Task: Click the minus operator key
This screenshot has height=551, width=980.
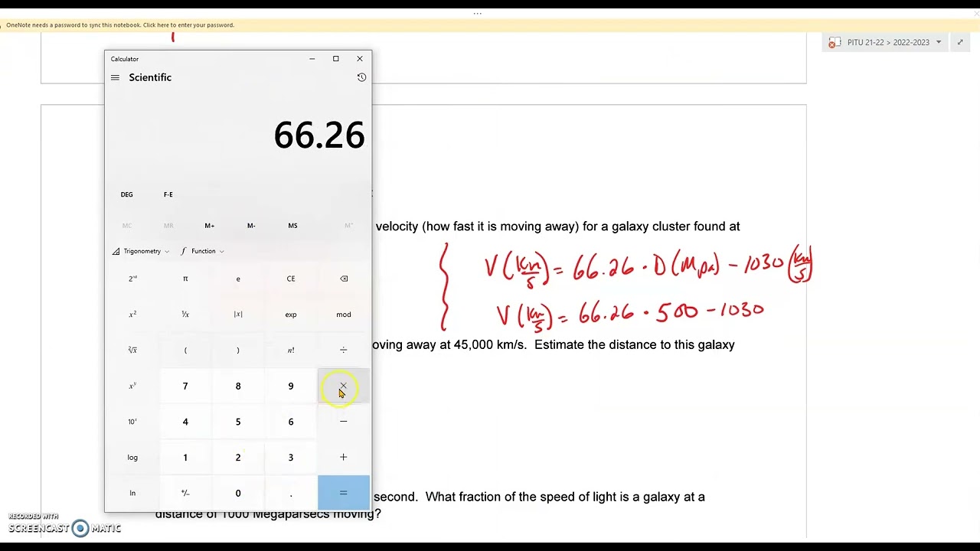Action: (x=344, y=422)
